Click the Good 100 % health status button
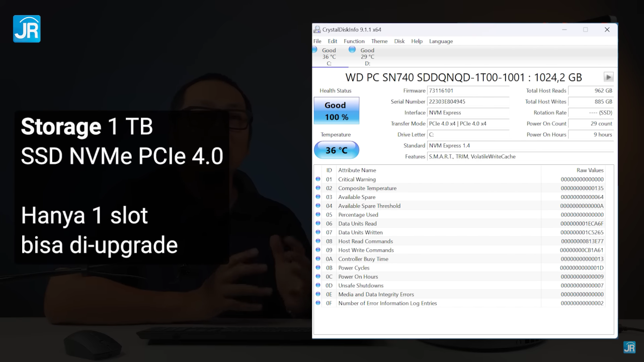 point(336,111)
